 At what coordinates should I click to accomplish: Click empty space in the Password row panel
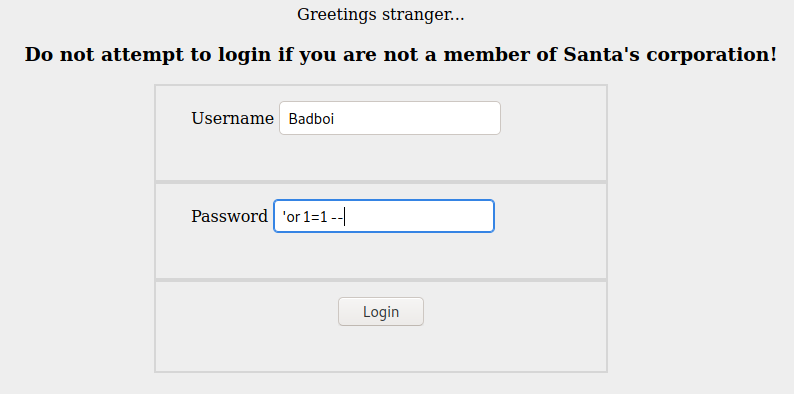coord(552,251)
